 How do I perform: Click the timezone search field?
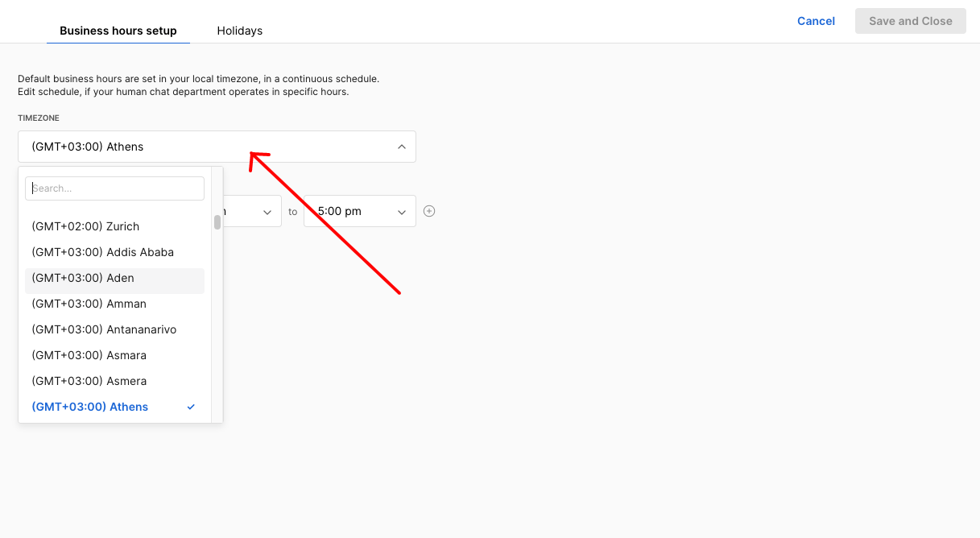pos(115,188)
